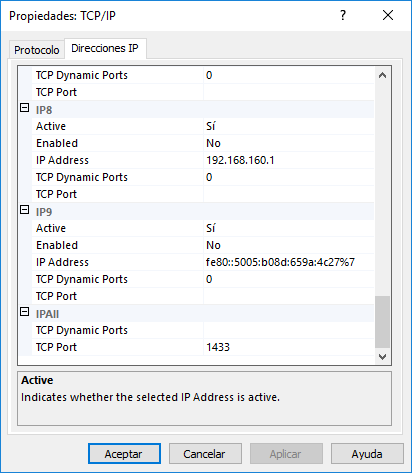Close the TCP/IP properties dialog
Screen dimensions: 412x473
[388, 15]
